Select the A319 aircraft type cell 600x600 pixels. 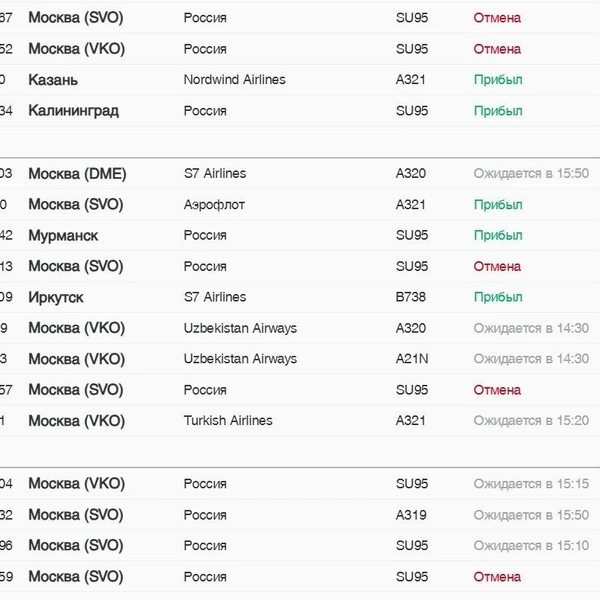pyautogui.click(x=411, y=515)
